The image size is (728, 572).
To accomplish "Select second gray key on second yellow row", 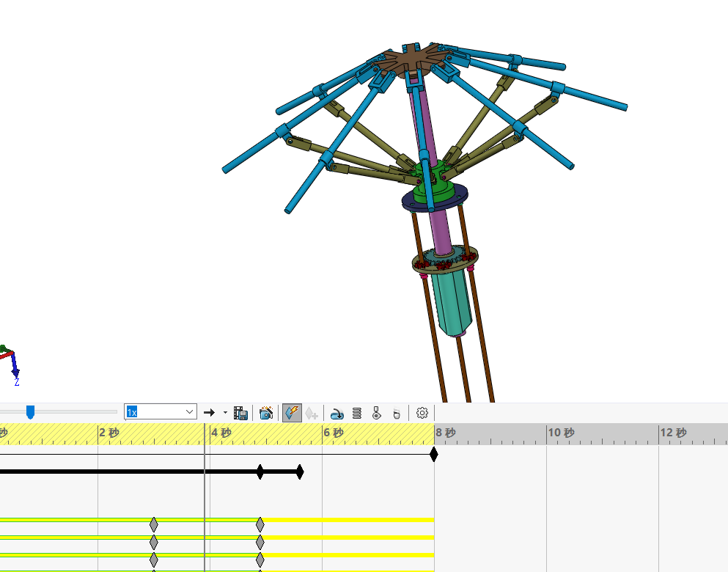I will (260, 542).
